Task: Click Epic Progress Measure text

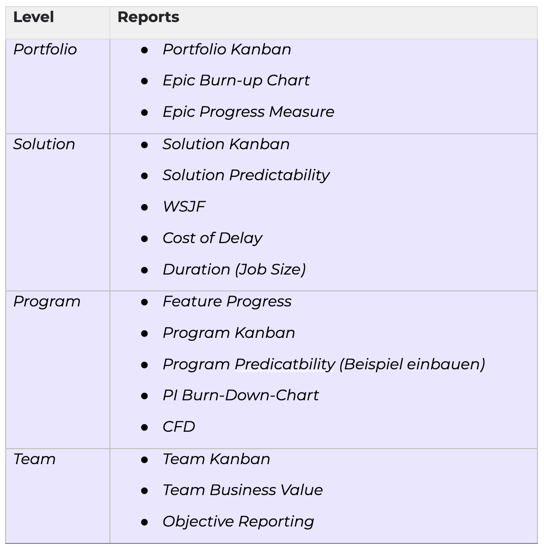Action: tap(248, 112)
